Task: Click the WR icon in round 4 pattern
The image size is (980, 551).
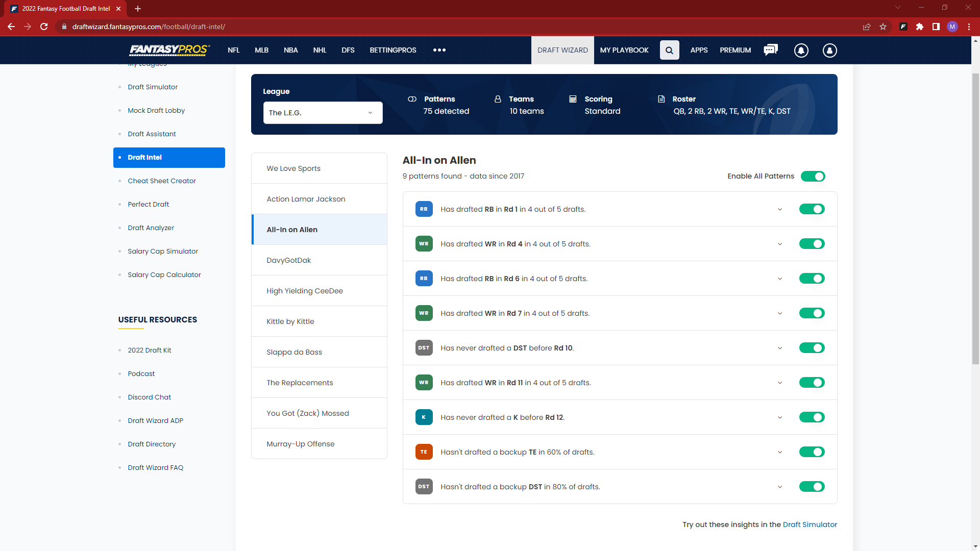Action: pos(424,243)
